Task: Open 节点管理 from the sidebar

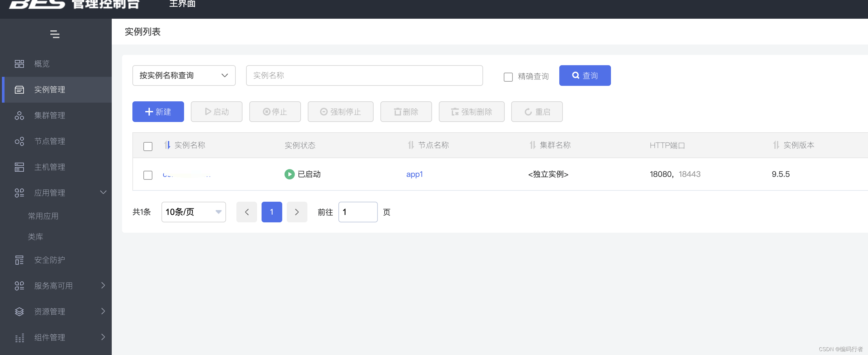Action: click(49, 141)
